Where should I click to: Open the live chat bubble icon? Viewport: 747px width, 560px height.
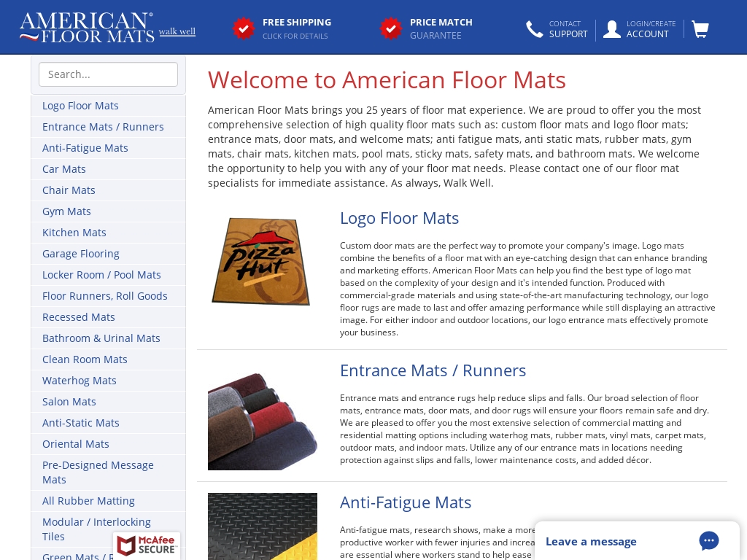[x=708, y=541]
